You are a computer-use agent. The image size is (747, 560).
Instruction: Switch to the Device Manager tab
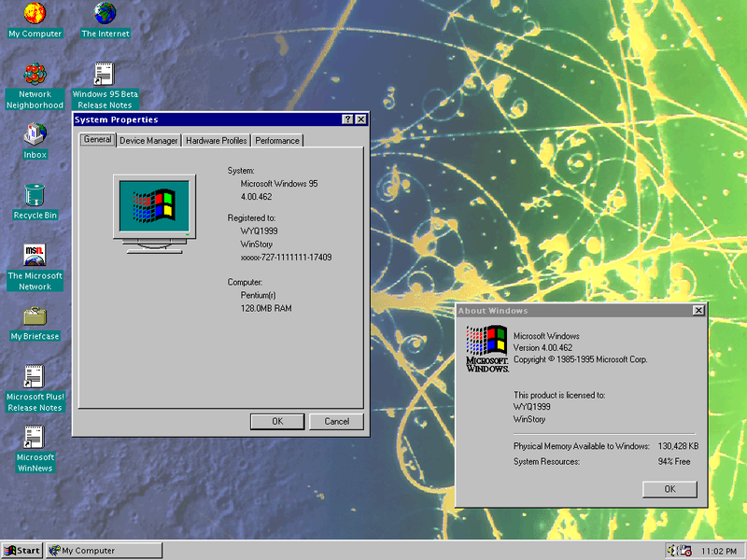pyautogui.click(x=148, y=140)
